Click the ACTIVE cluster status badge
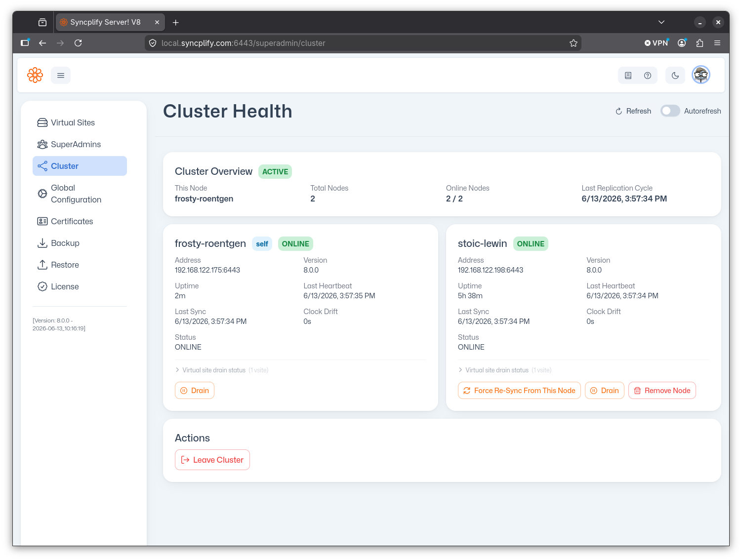 [275, 172]
